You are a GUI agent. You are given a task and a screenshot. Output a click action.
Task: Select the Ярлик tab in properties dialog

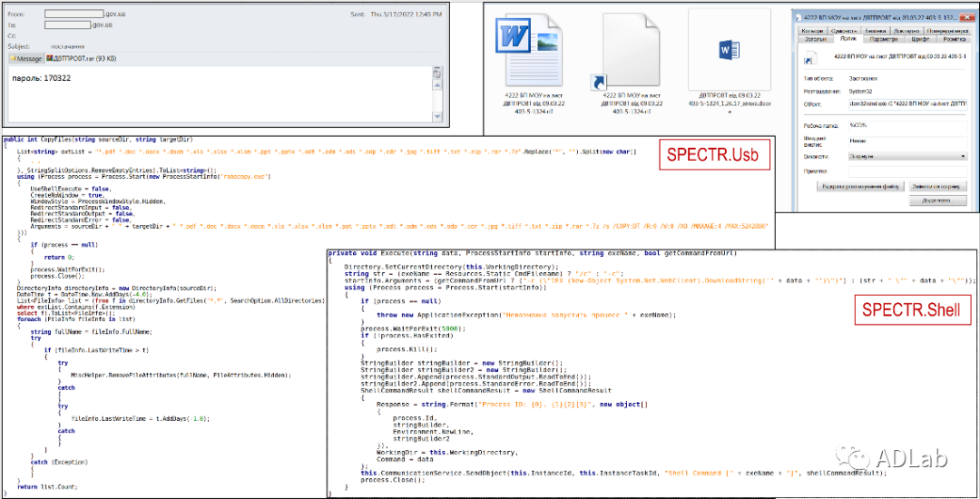pos(848,39)
